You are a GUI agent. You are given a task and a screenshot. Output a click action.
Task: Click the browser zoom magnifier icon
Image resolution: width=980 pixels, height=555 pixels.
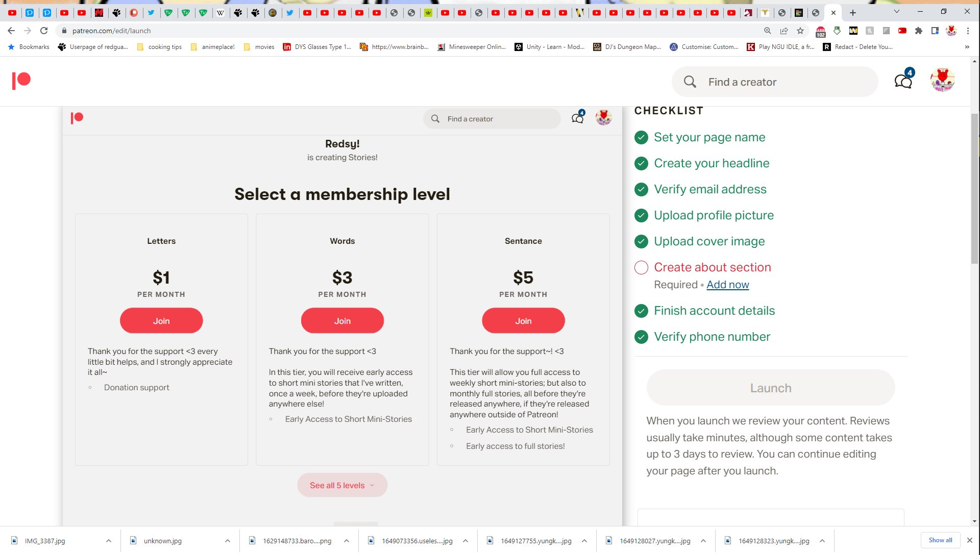click(767, 31)
